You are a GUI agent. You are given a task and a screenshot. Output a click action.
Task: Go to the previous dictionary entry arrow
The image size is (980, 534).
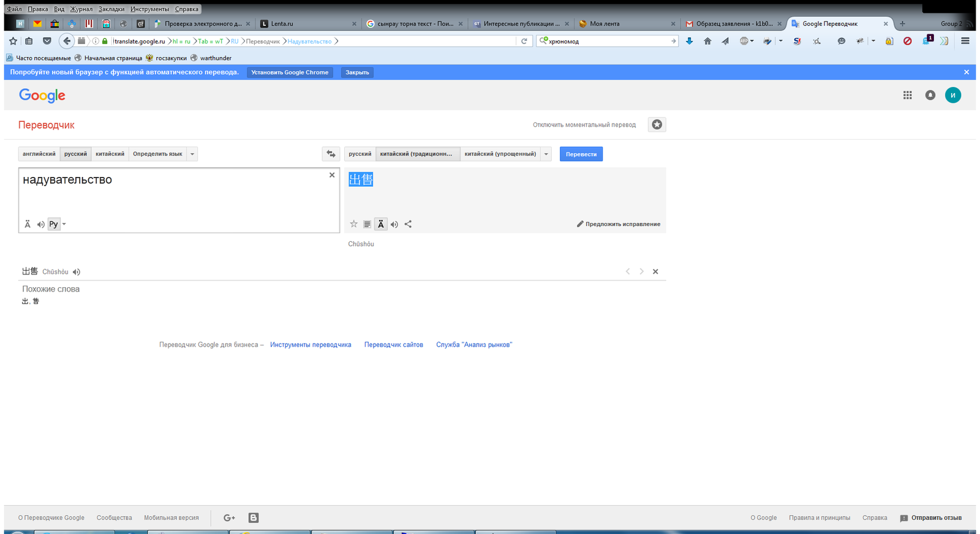(628, 271)
